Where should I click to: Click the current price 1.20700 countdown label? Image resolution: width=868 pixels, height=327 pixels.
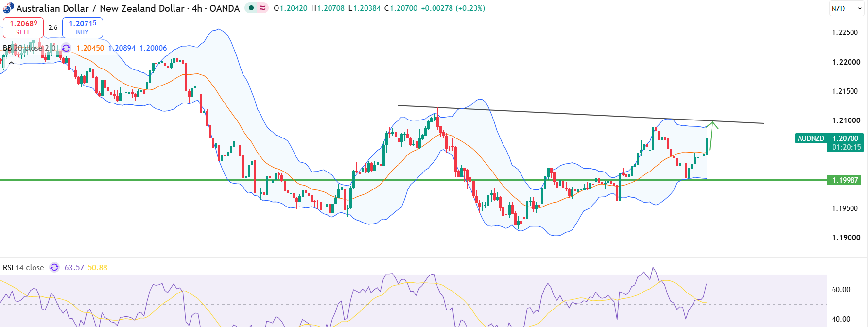(x=846, y=143)
